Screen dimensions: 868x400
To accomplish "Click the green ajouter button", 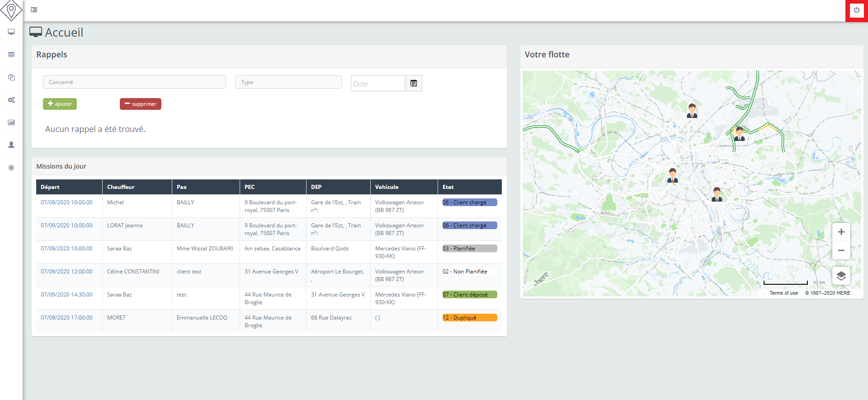I will click(x=60, y=104).
